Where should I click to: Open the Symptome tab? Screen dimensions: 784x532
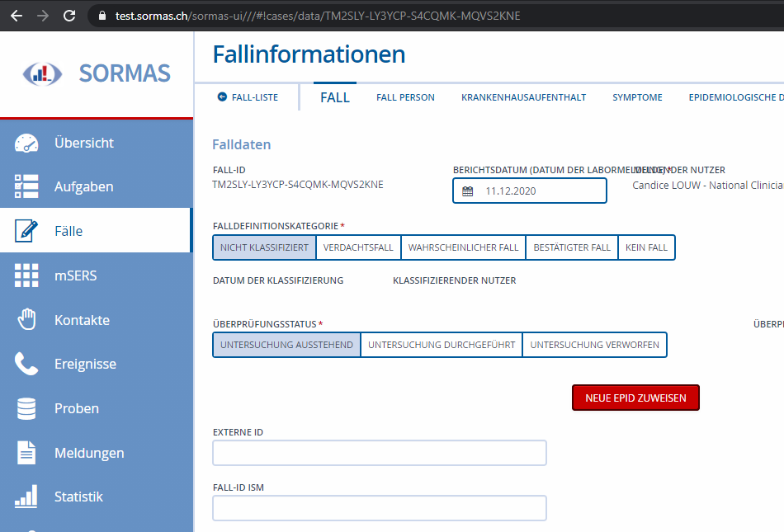(x=637, y=97)
